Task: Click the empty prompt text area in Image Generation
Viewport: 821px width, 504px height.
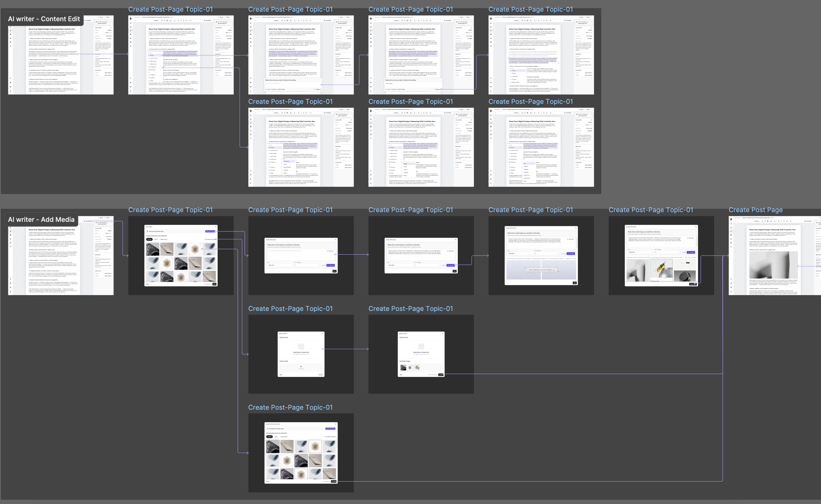Action: click(301, 255)
